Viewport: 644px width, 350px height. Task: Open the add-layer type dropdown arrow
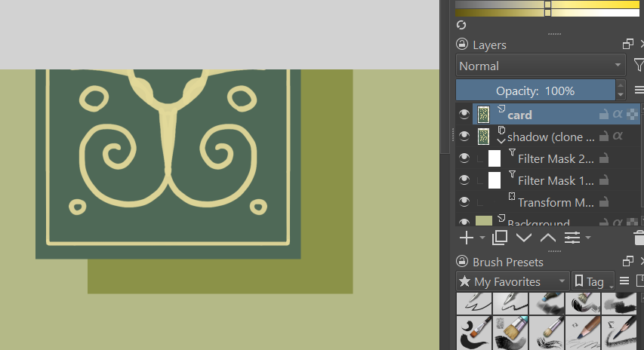[482, 238]
